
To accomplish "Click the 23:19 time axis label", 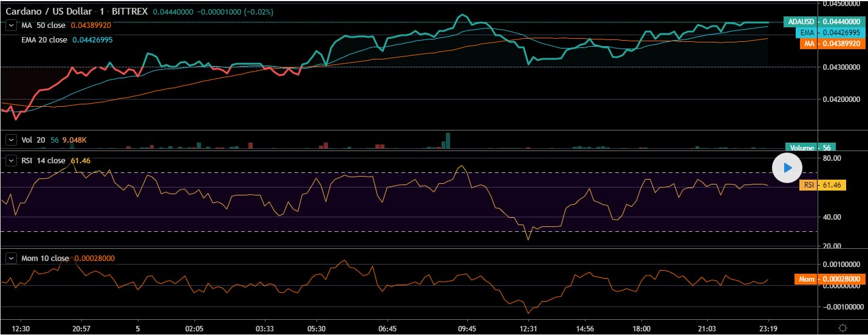I will (x=769, y=328).
